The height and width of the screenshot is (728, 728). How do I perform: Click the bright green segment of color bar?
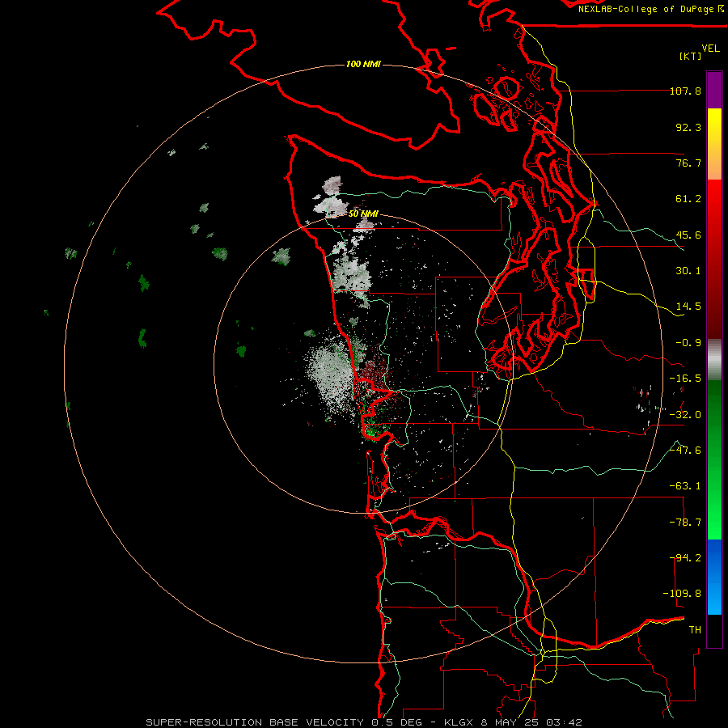714,459
